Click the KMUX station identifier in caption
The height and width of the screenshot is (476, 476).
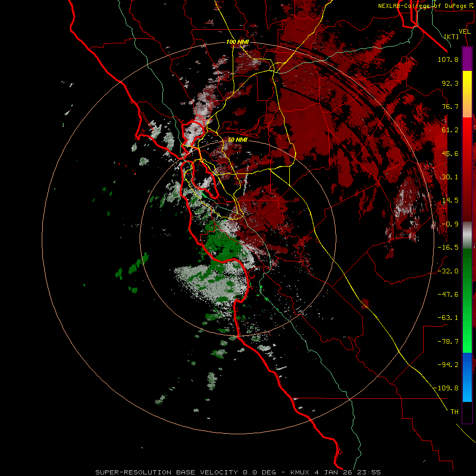[x=300, y=472]
